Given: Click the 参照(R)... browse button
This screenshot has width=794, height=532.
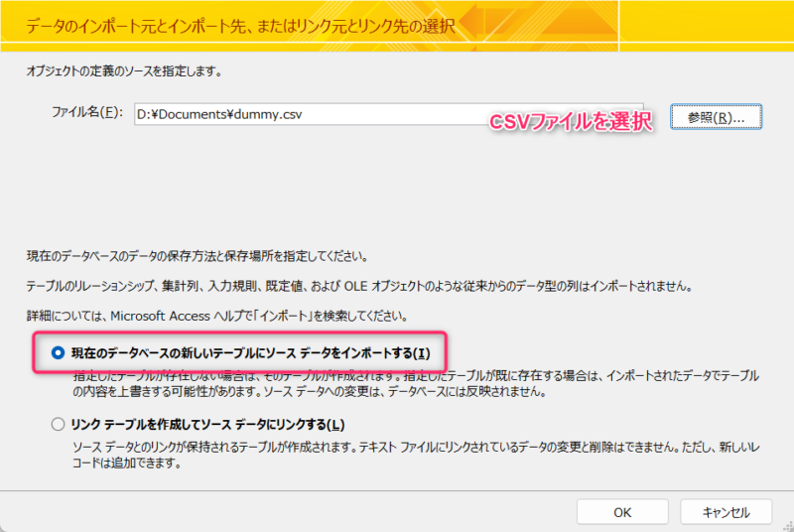Looking at the screenshot, I should click(716, 117).
